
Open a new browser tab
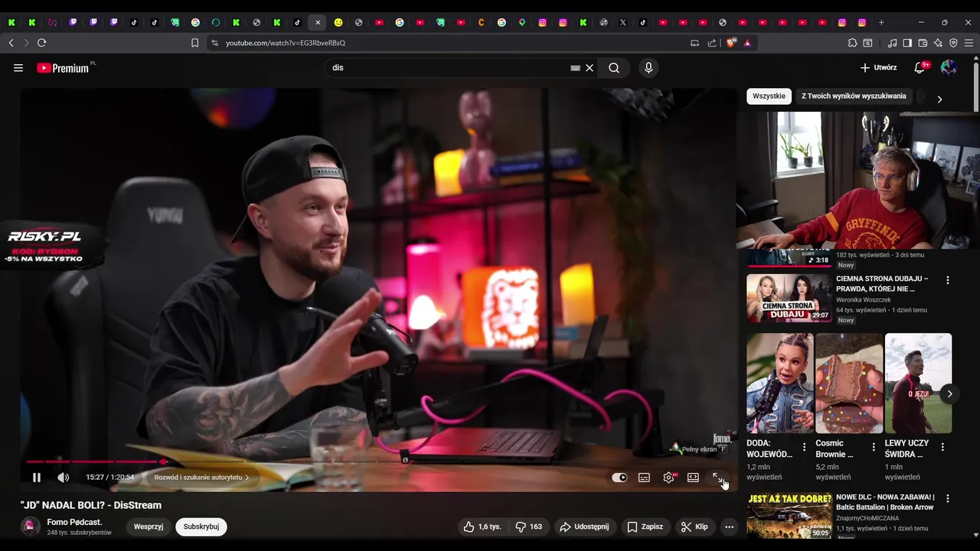tap(881, 22)
